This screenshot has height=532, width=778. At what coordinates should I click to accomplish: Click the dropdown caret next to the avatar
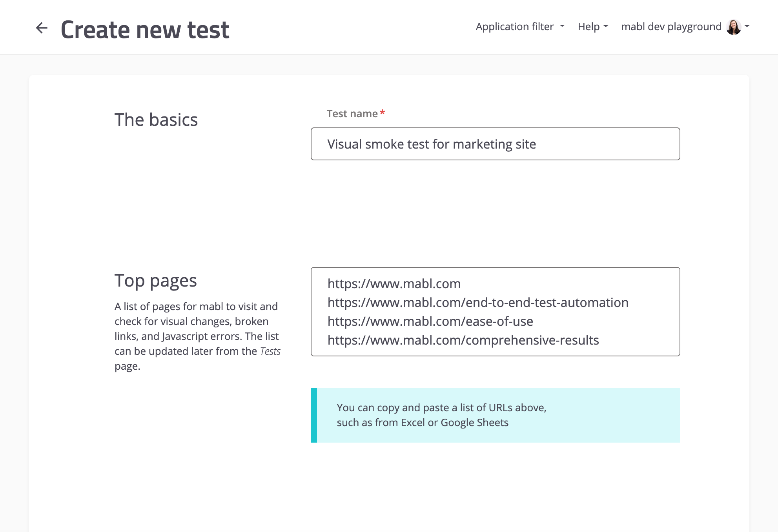click(747, 26)
